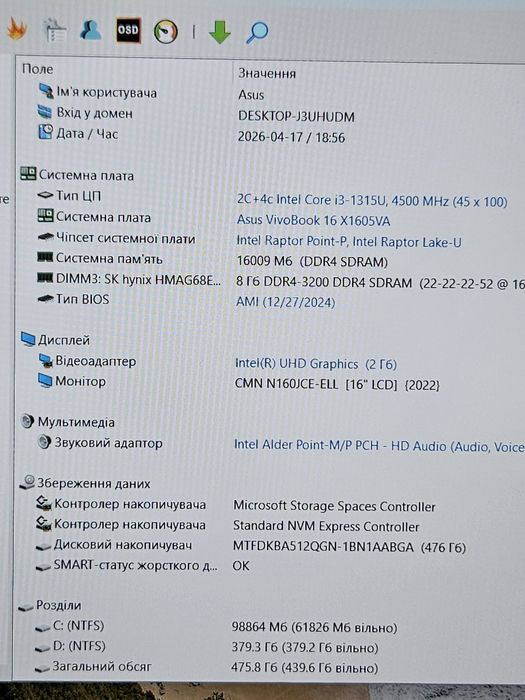Open the Asus VivoBook 16 X1605VA link
This screenshot has width=525, height=700.
(313, 220)
